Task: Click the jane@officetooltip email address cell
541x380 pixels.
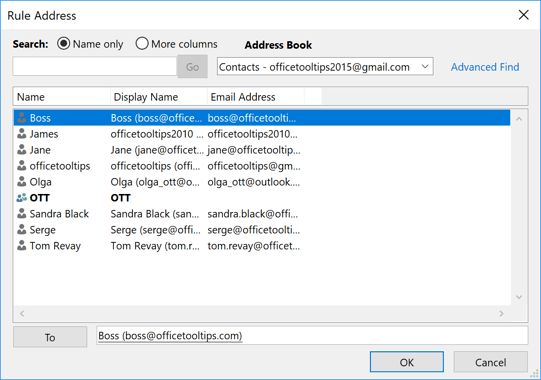Action: [254, 150]
